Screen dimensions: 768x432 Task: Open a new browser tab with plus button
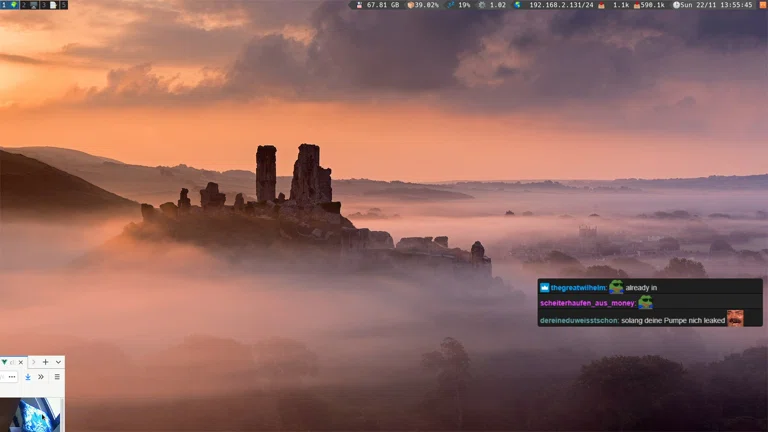45,362
